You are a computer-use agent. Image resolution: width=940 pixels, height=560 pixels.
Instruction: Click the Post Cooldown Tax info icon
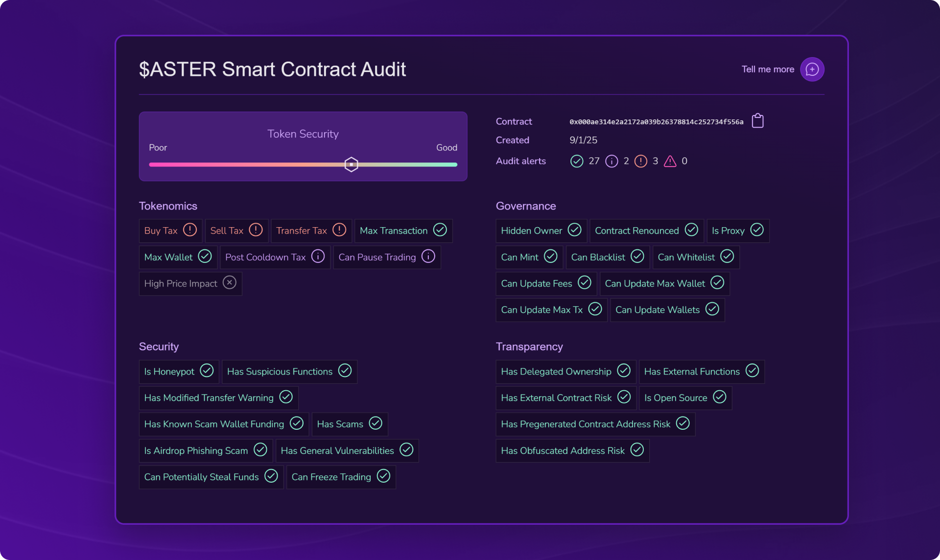tap(318, 256)
